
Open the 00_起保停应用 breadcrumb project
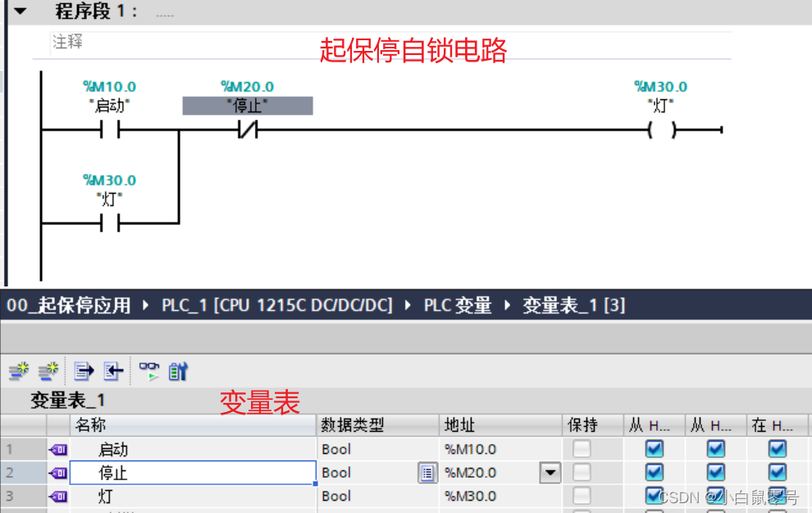68,305
